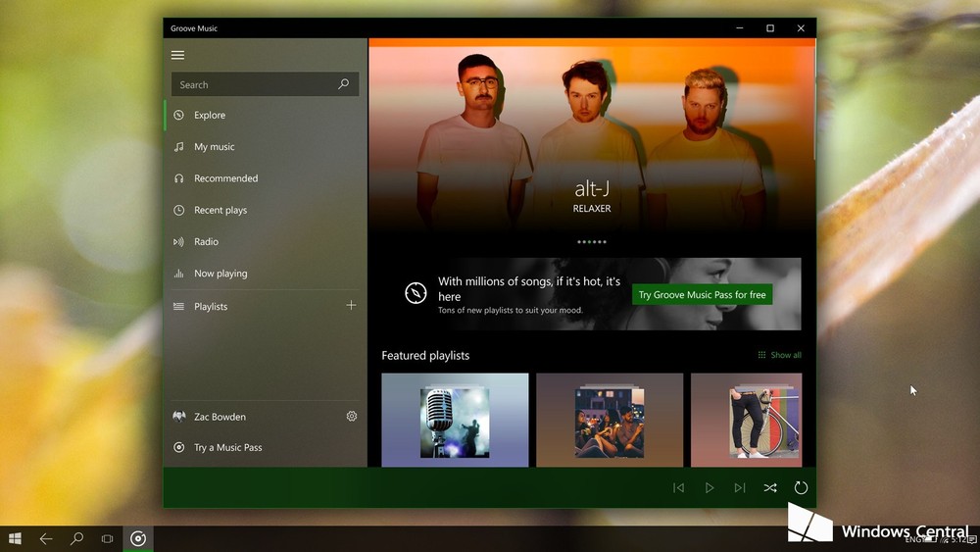Show the Now playing view
The width and height of the screenshot is (980, 552).
tap(220, 274)
